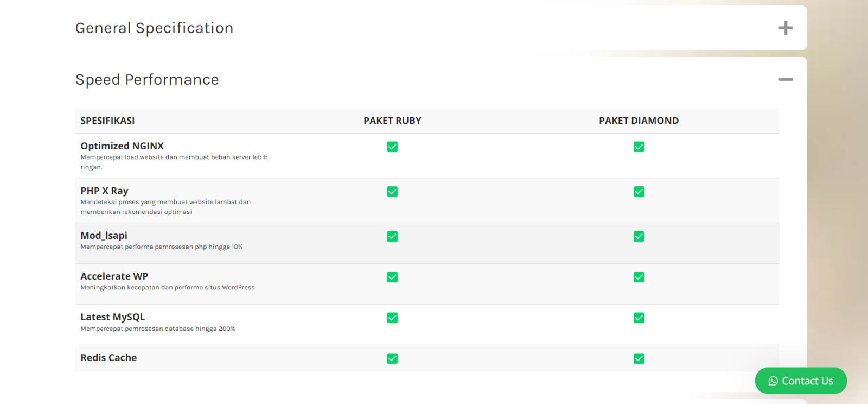Click Latest MySQL check under Paket Ruby
Image resolution: width=868 pixels, height=404 pixels.
pos(392,318)
